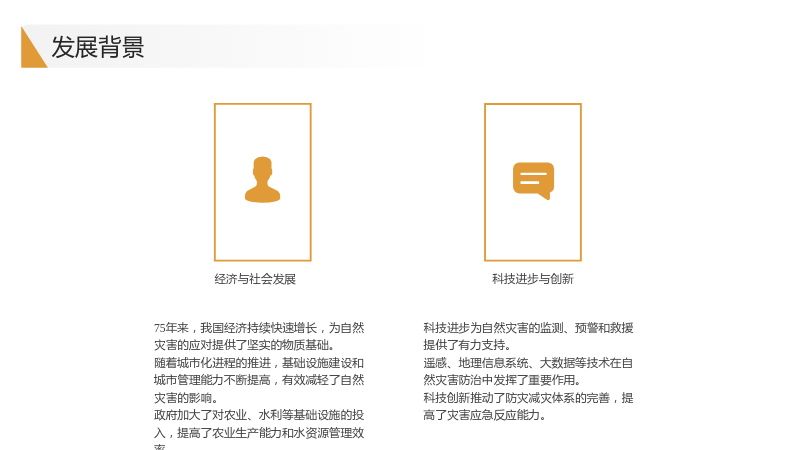This screenshot has height=450, width=800.
Task: Select the caption 科技进步与创新
Action: 533,279
